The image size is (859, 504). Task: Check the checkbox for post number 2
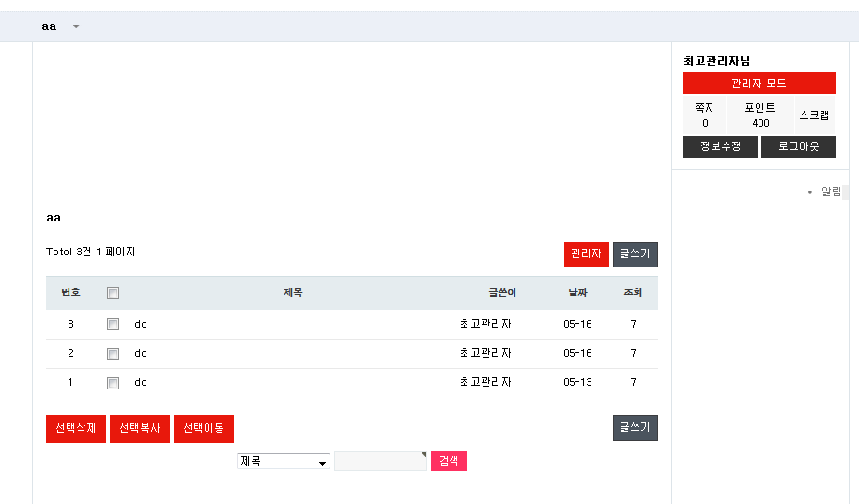click(x=113, y=354)
